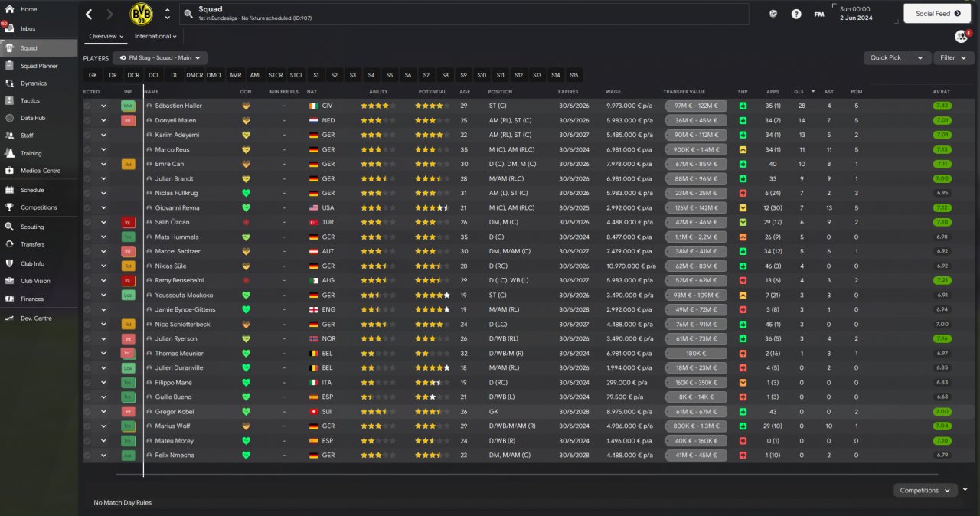Screen dimensions: 980x516
Task: Tick the selected circle for Felix Nmecha
Action: click(x=87, y=455)
